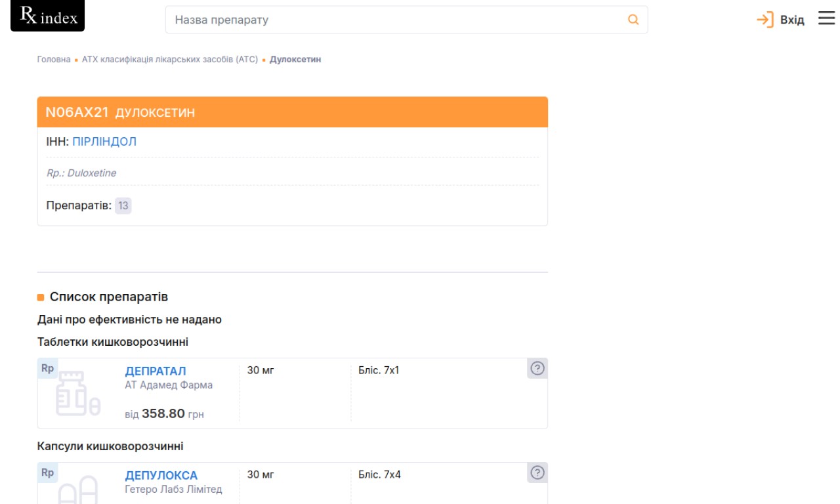Click the help icon on Депулокса card
840x504 pixels.
pos(537,472)
